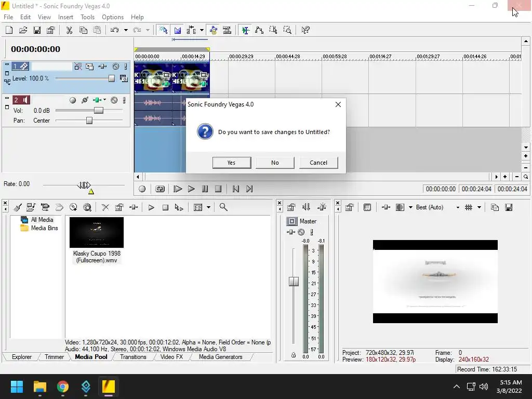Cut the selection with the scissors icon
The height and width of the screenshot is (399, 532).
tap(69, 30)
